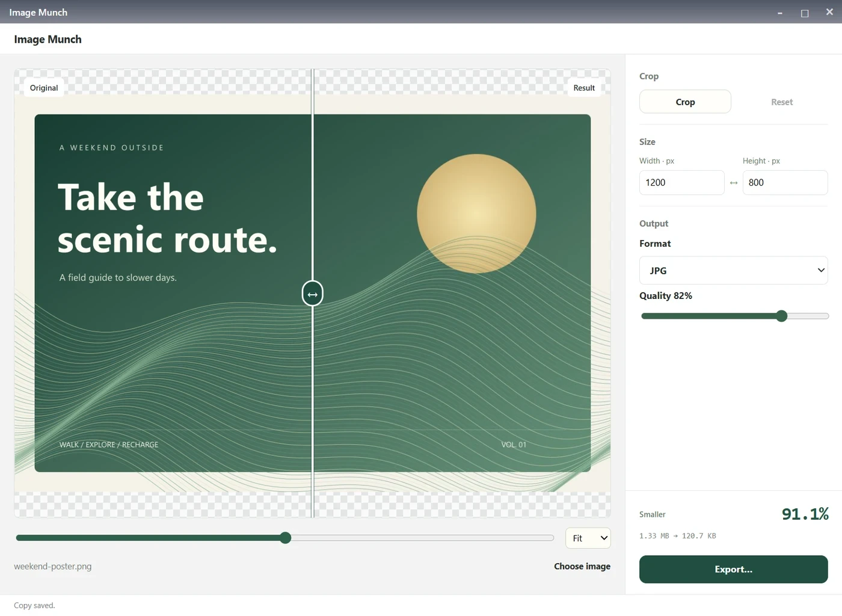Click the 1.33 MB → 120.7 KB size text

pos(678,535)
